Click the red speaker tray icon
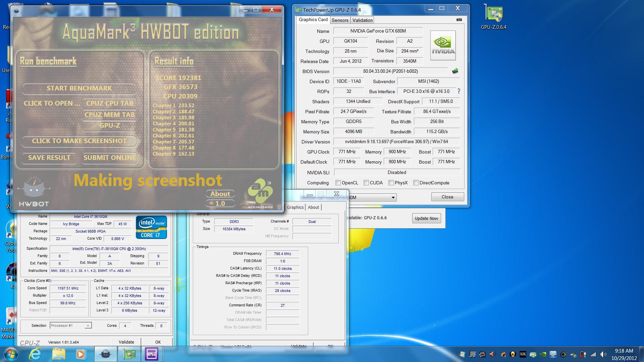 pyautogui.click(x=492, y=354)
